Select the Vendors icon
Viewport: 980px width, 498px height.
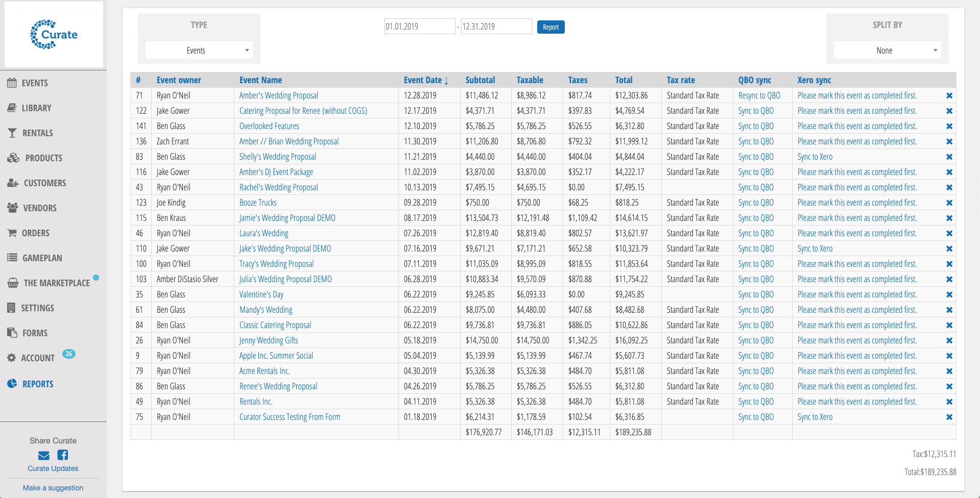13,208
